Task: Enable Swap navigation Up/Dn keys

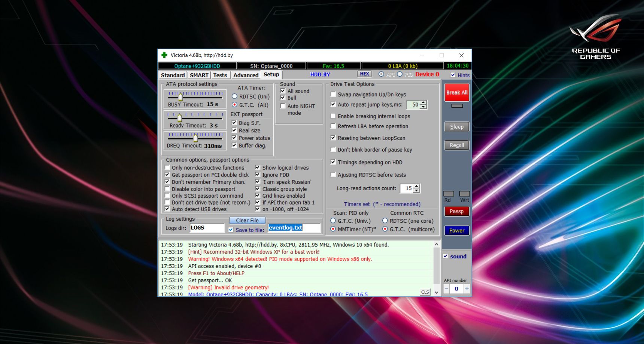Action: 333,94
